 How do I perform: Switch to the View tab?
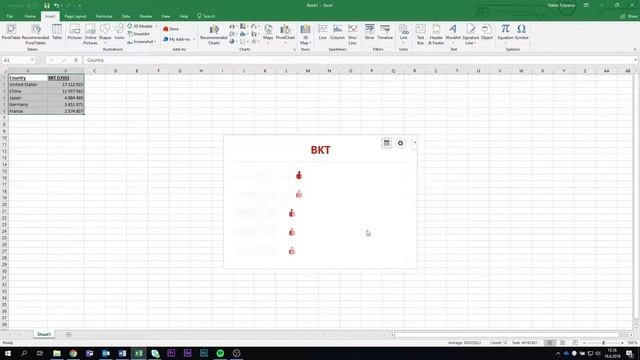(x=165, y=16)
